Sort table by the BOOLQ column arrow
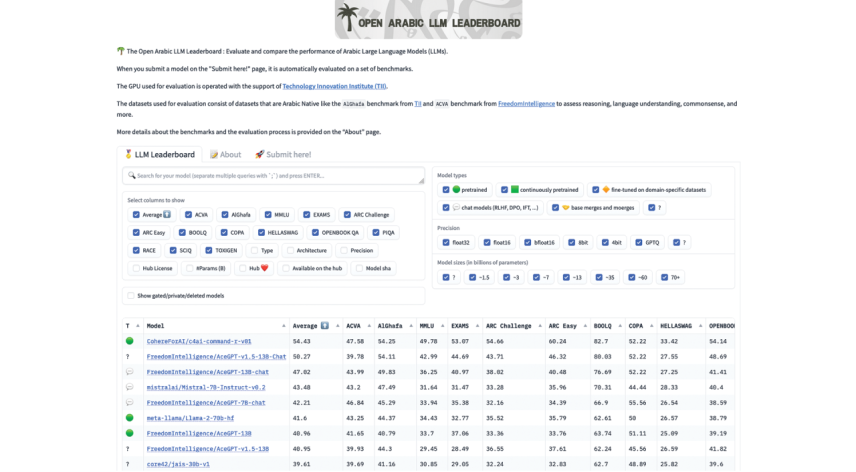Image resolution: width=856 pixels, height=472 pixels. (620, 326)
